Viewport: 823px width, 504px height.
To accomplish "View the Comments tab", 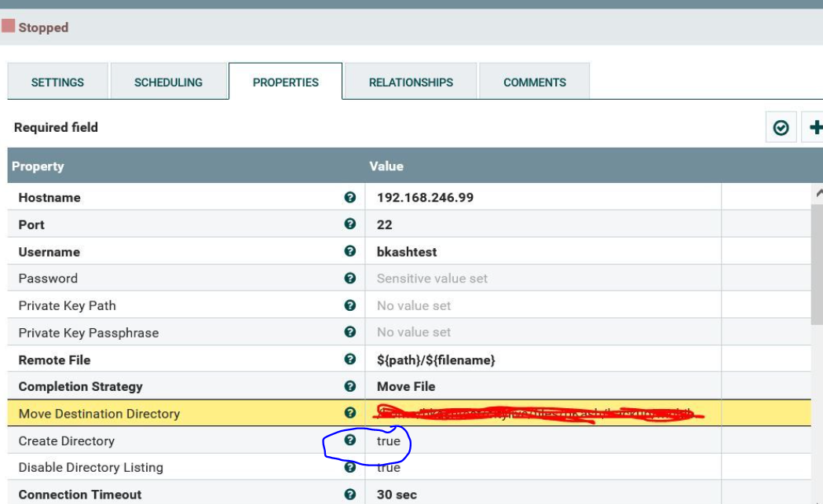I will click(533, 81).
